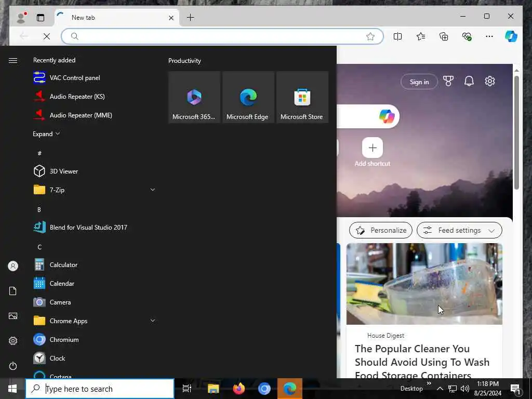Open the Clock app
Screen dimensions: 532x399
(95, 358)
